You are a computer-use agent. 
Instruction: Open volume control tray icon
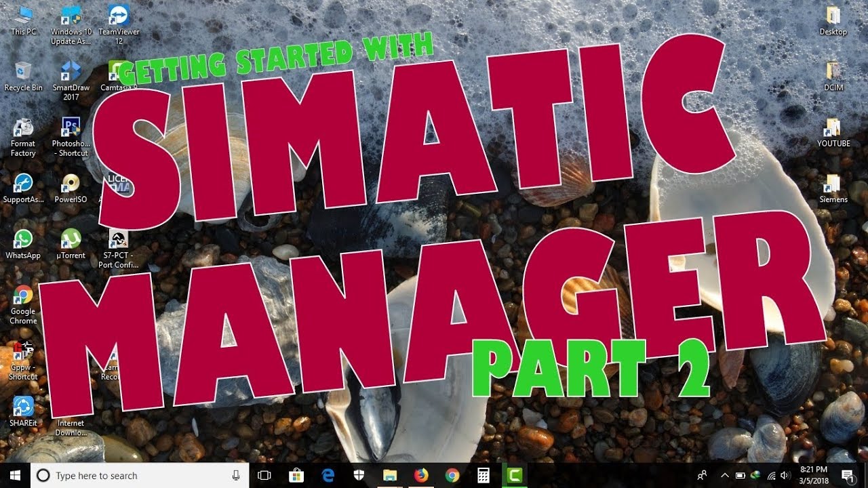tap(786, 476)
